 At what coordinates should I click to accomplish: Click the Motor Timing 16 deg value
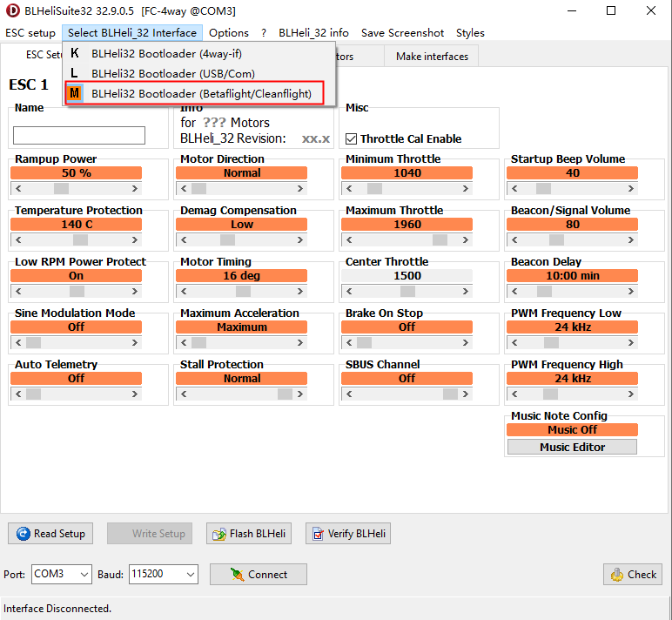[x=242, y=276]
